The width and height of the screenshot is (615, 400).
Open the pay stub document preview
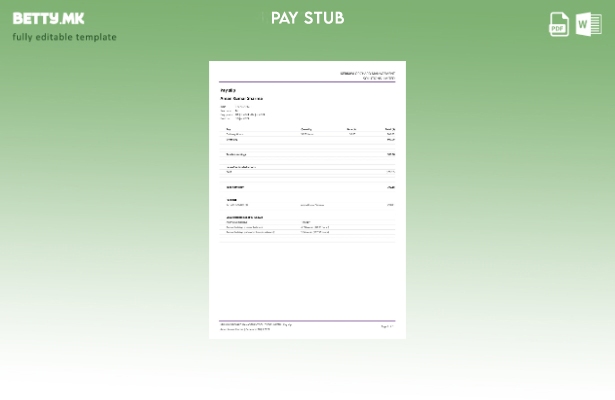pos(307,200)
